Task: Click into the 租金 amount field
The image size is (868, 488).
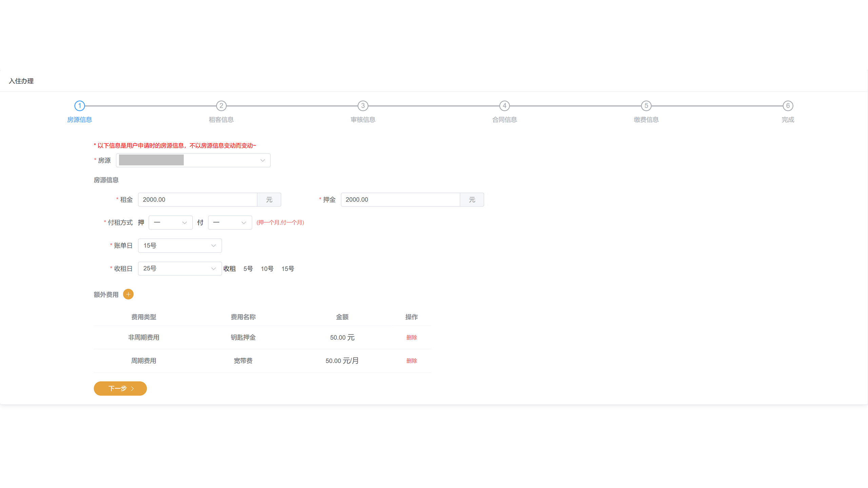Action: point(197,200)
